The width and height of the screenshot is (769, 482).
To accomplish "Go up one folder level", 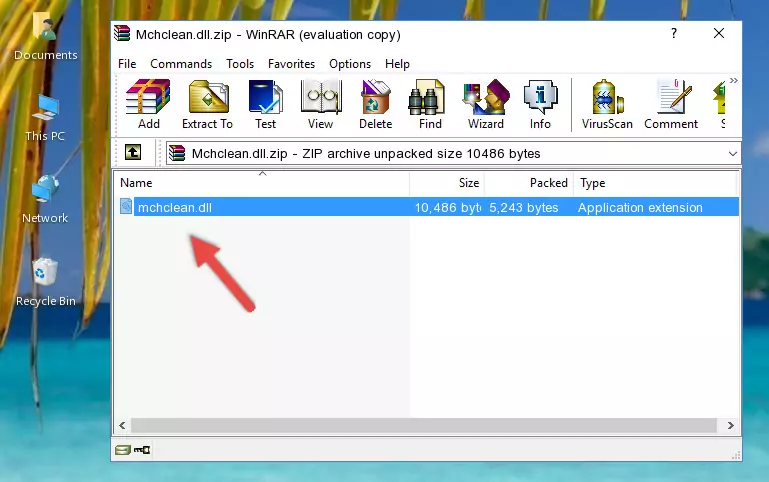I will pos(133,152).
